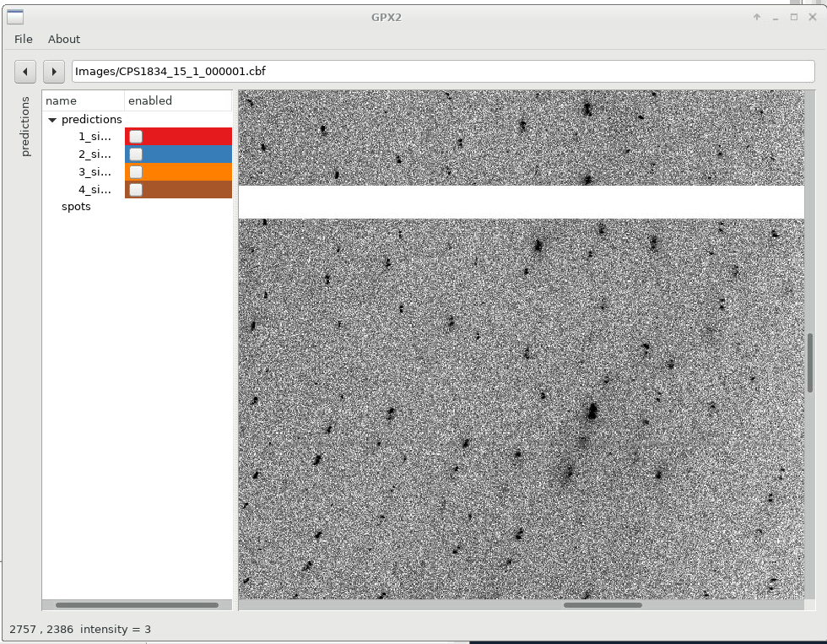Select the 1_si... row label
The height and width of the screenshot is (644, 827).
95,137
